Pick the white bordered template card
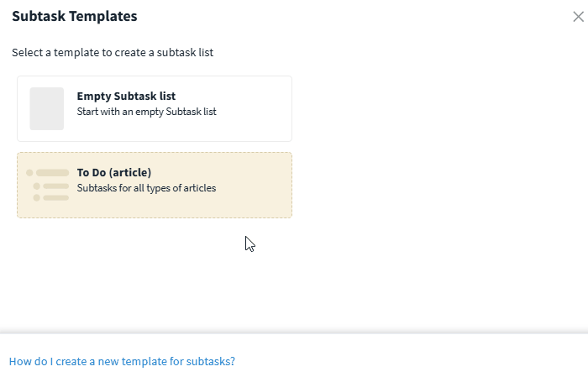Image resolution: width=588 pixels, height=377 pixels. [x=155, y=108]
